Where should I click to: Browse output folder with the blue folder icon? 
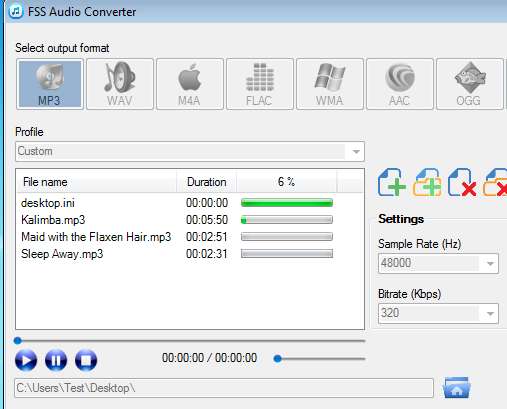point(456,387)
